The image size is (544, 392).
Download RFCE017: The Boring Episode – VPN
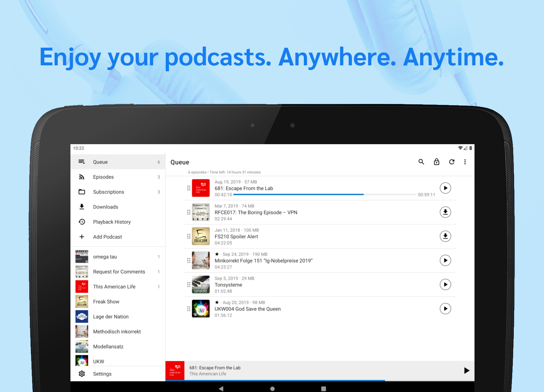pos(445,212)
